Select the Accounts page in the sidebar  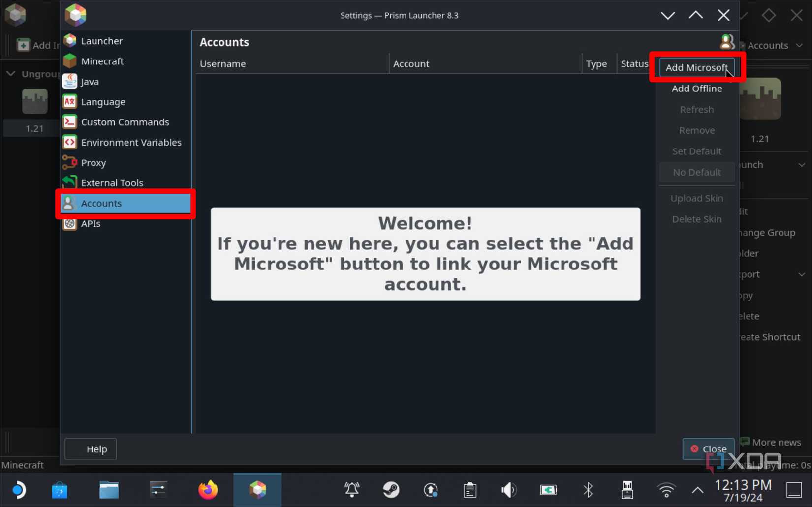point(126,203)
